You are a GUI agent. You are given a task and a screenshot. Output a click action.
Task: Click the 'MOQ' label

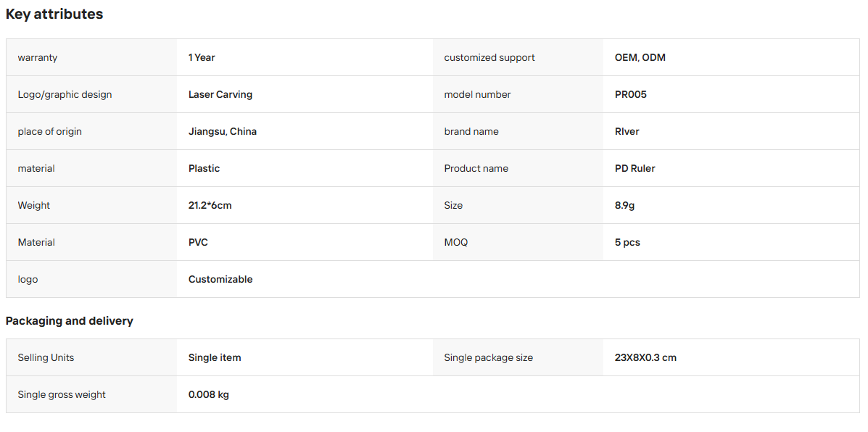(x=455, y=242)
